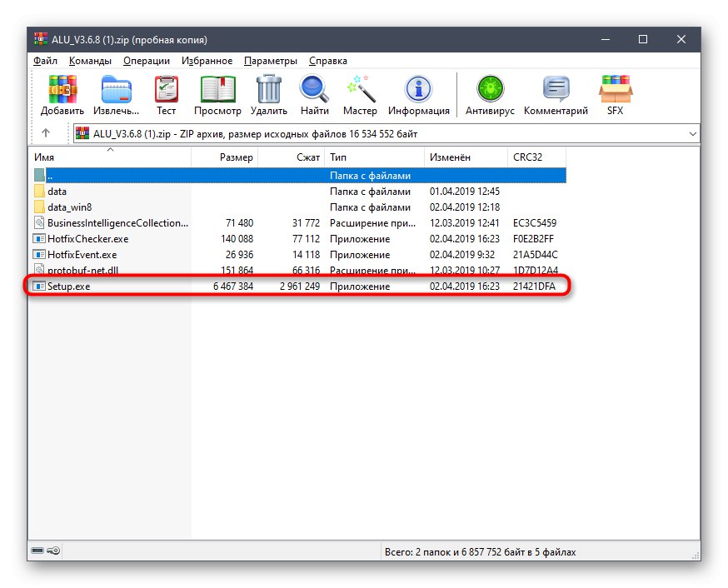Click the WinRAR icon in title bar
The width and height of the screenshot is (728, 588).
point(40,39)
